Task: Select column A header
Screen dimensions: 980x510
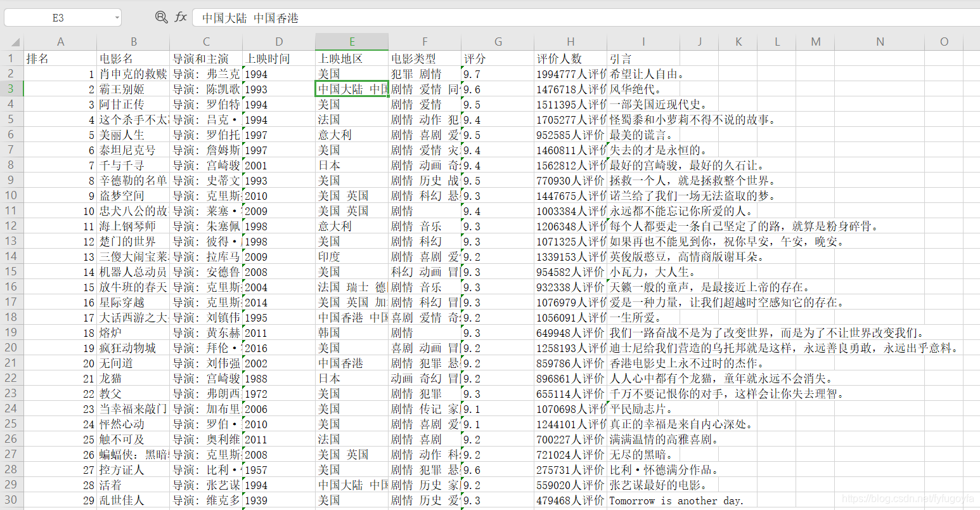Action: [x=60, y=42]
